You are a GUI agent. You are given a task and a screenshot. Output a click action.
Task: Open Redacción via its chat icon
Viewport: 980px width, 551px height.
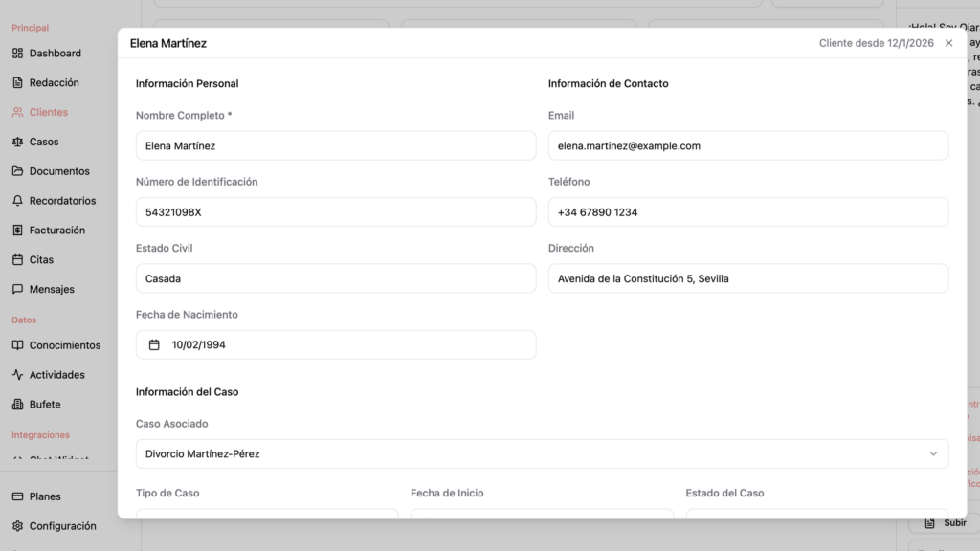pos(17,83)
